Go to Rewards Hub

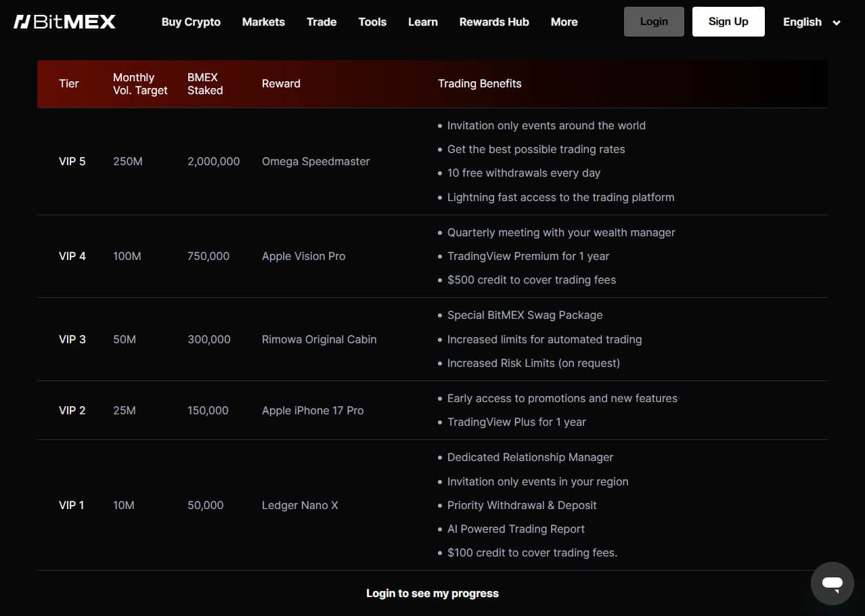click(494, 22)
